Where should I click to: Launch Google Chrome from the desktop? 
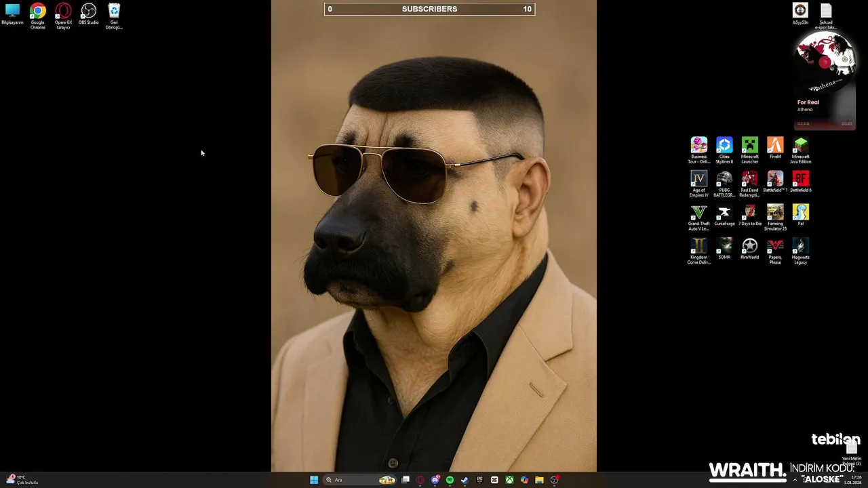pyautogui.click(x=37, y=16)
